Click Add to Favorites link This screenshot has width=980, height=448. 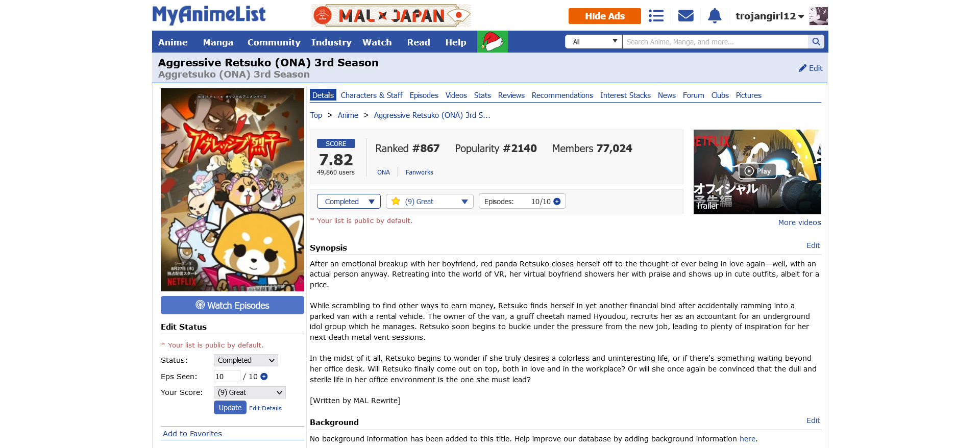point(192,434)
